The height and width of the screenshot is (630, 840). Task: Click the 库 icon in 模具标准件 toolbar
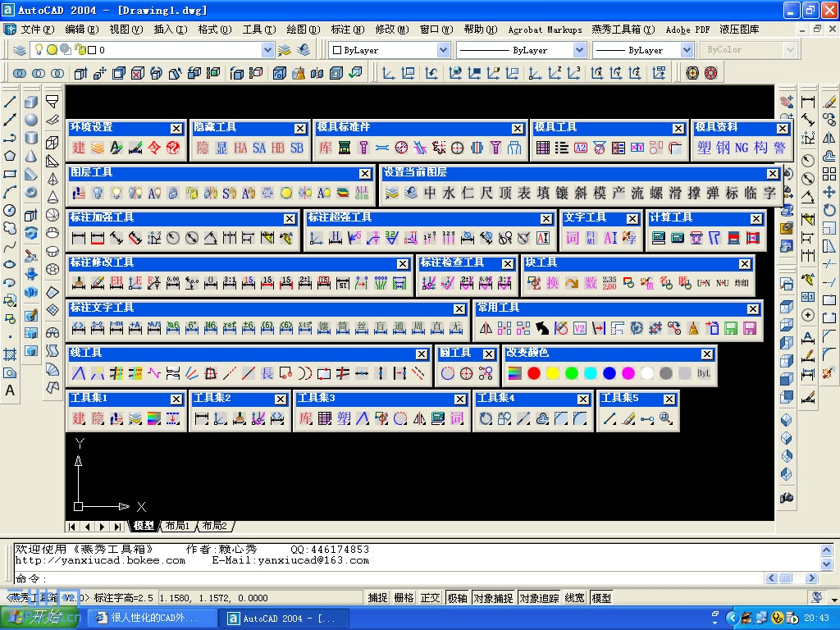tap(326, 148)
